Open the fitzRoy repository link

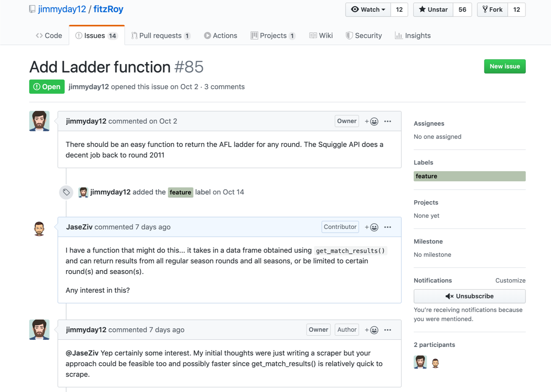pyautogui.click(x=108, y=9)
